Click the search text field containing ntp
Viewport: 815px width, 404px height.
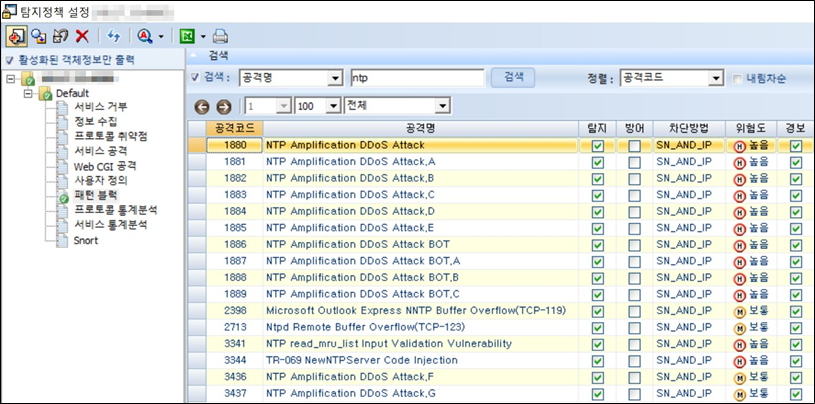click(418, 79)
